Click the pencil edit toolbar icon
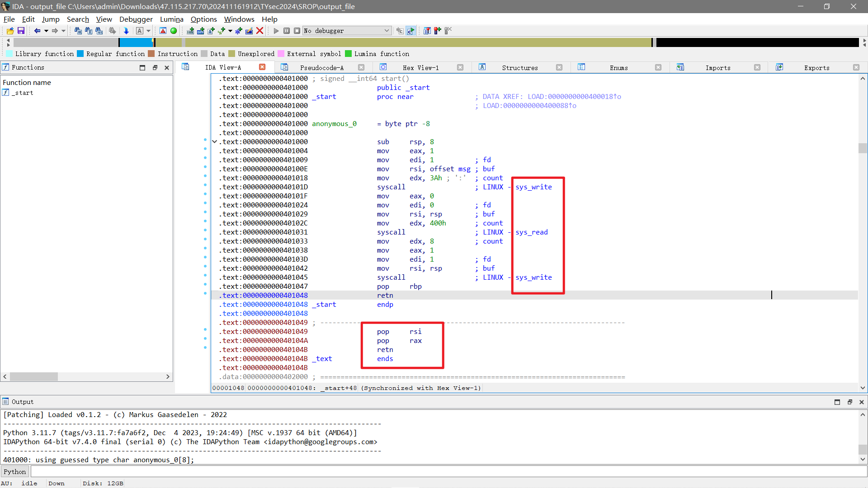 249,31
